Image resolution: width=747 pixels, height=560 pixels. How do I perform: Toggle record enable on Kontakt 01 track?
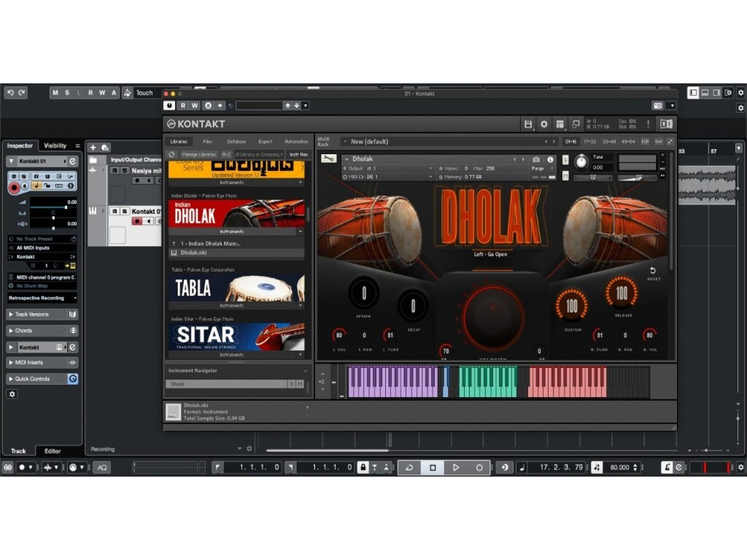137,222
